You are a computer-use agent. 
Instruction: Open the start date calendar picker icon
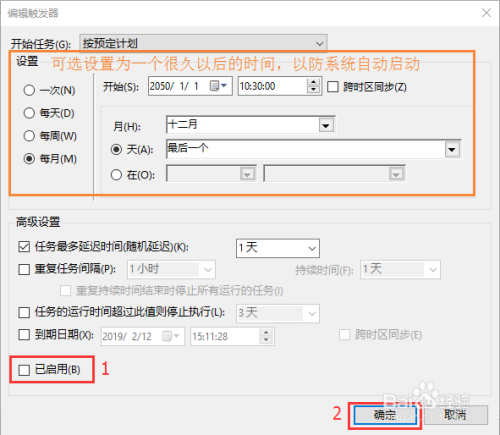click(x=218, y=86)
